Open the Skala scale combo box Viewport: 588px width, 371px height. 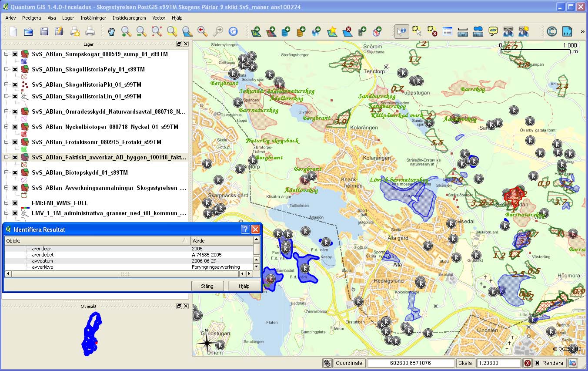499,363
